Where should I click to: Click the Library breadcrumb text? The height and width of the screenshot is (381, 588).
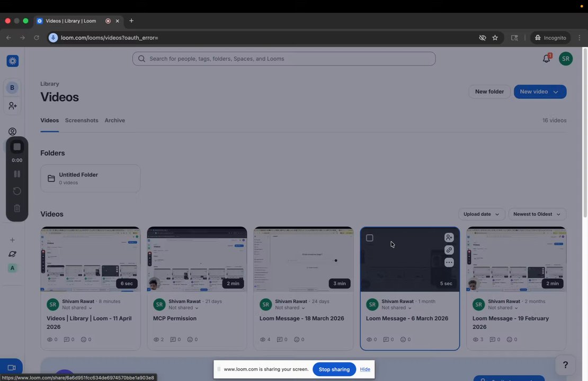pyautogui.click(x=49, y=84)
